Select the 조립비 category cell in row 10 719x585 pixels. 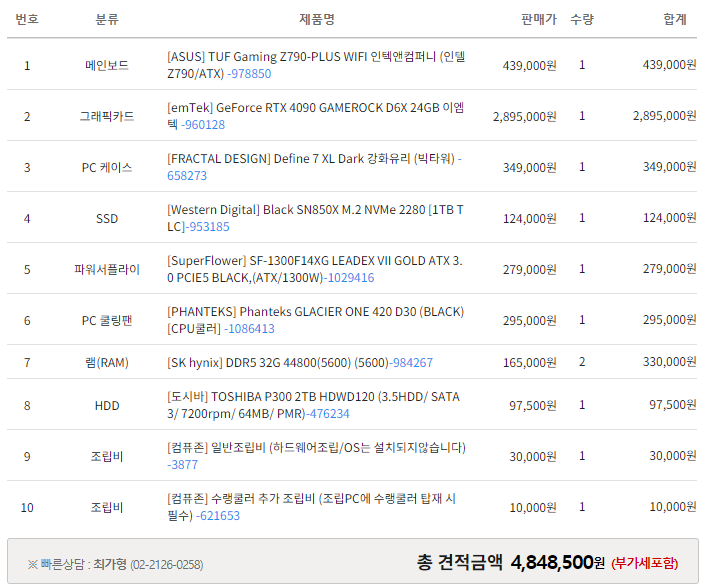pos(107,507)
